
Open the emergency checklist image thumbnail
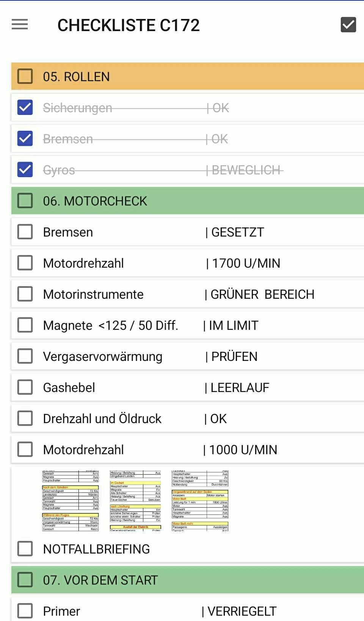click(x=135, y=500)
